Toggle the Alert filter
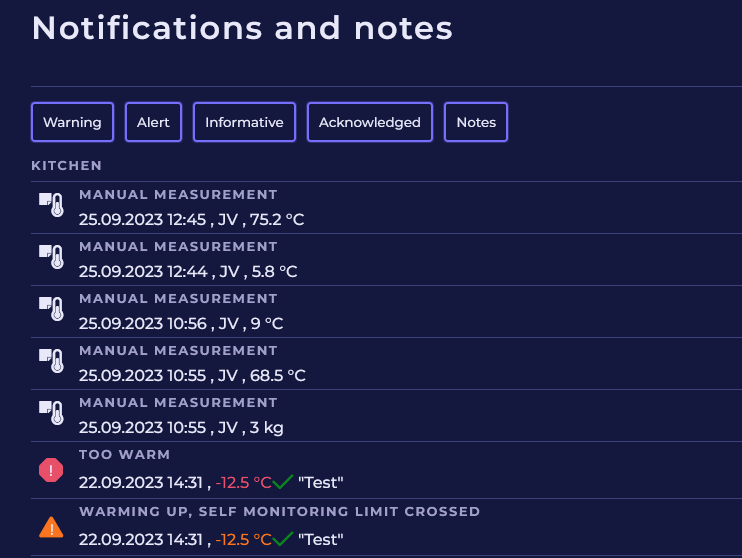Image resolution: width=742 pixels, height=558 pixels. click(x=153, y=122)
